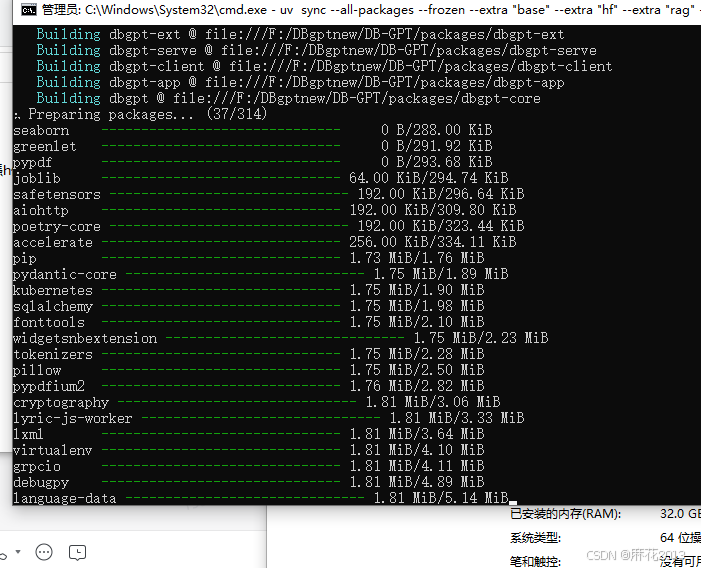Select the dbgpt-core build line
Image resolution: width=701 pixels, height=568 pixels.
[288, 98]
